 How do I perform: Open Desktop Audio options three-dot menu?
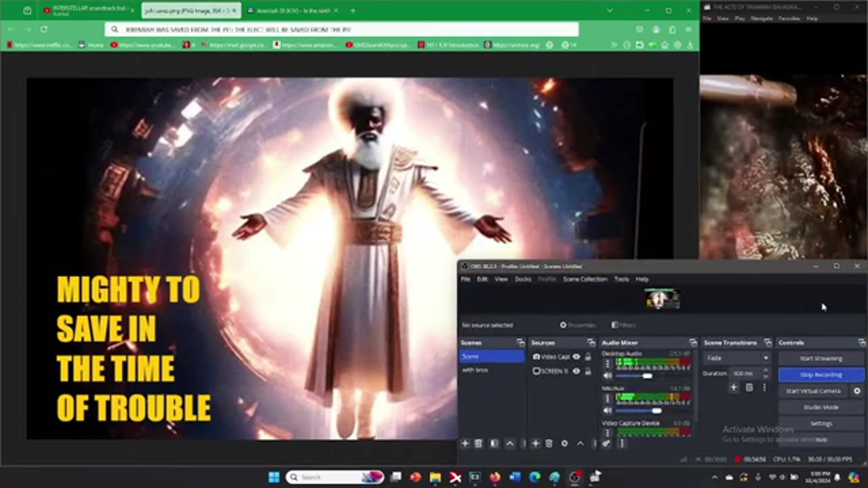(608, 364)
